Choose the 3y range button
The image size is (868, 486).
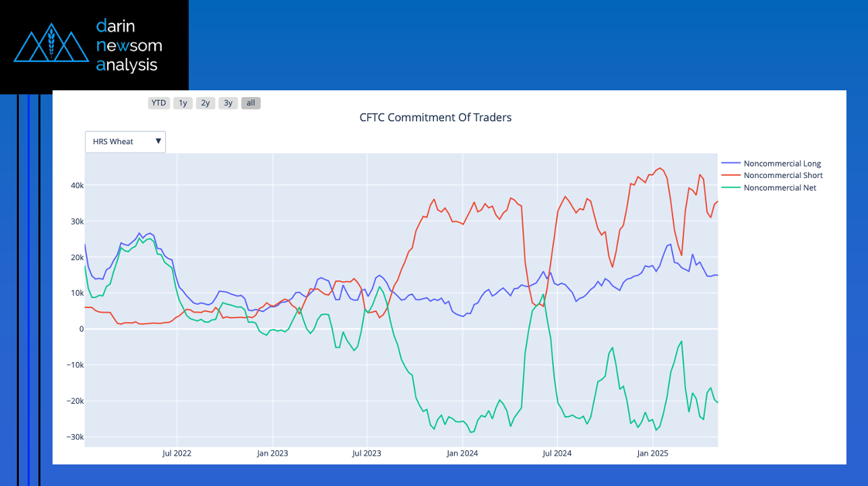pos(228,103)
